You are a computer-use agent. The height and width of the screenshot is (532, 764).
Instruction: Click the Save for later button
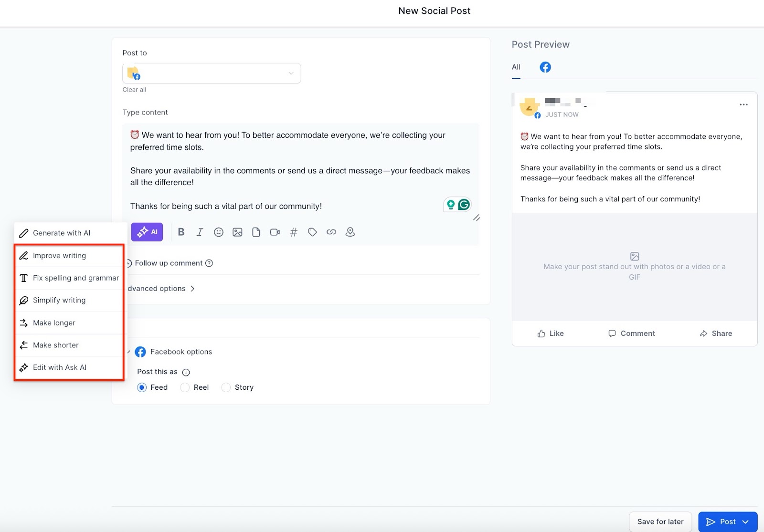tap(660, 522)
